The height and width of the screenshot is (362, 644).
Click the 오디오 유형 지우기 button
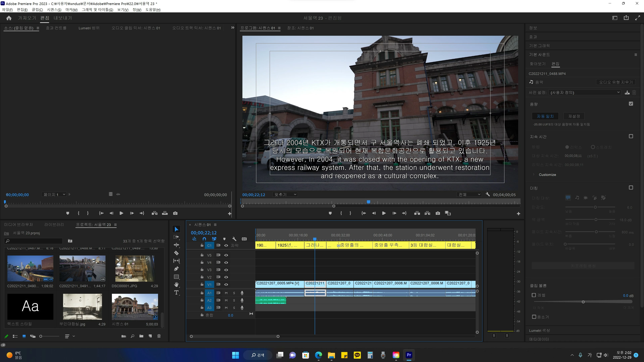tap(615, 82)
